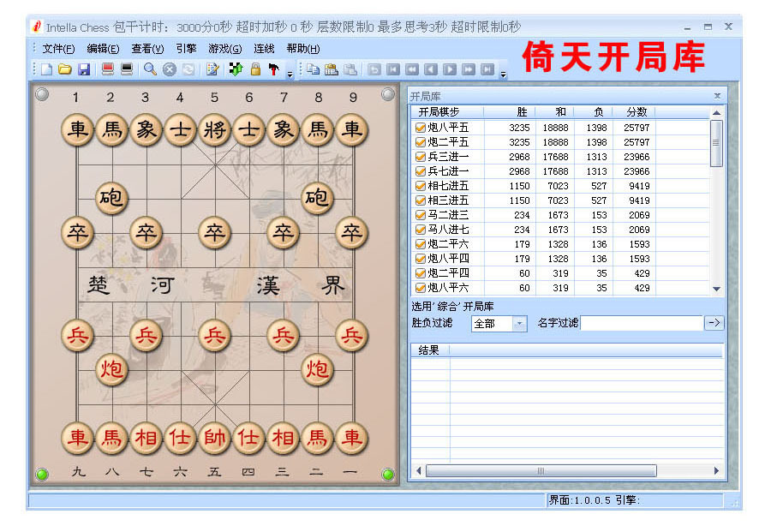
Task: Sort by the 开局棋步 column header
Action: click(447, 112)
